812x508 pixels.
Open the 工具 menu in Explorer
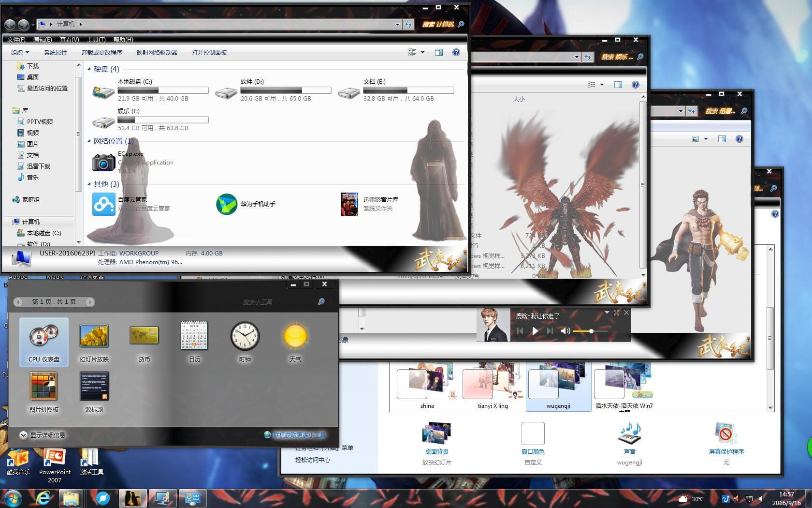(x=96, y=40)
